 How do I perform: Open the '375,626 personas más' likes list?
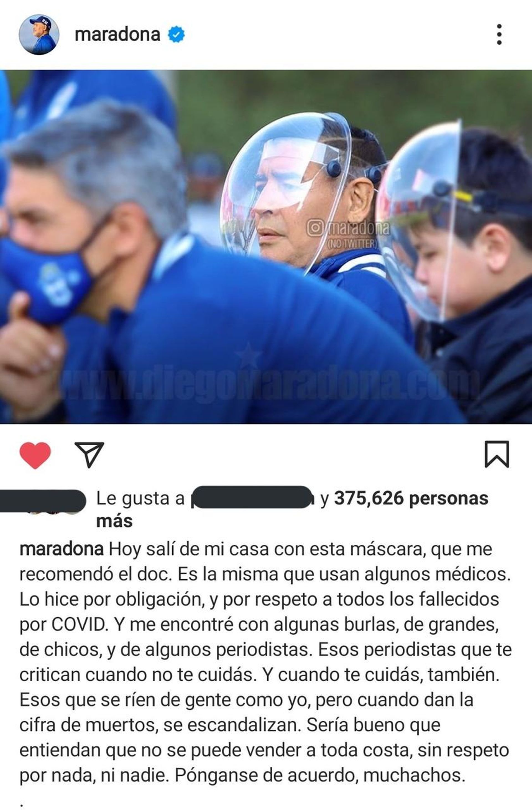tap(411, 498)
